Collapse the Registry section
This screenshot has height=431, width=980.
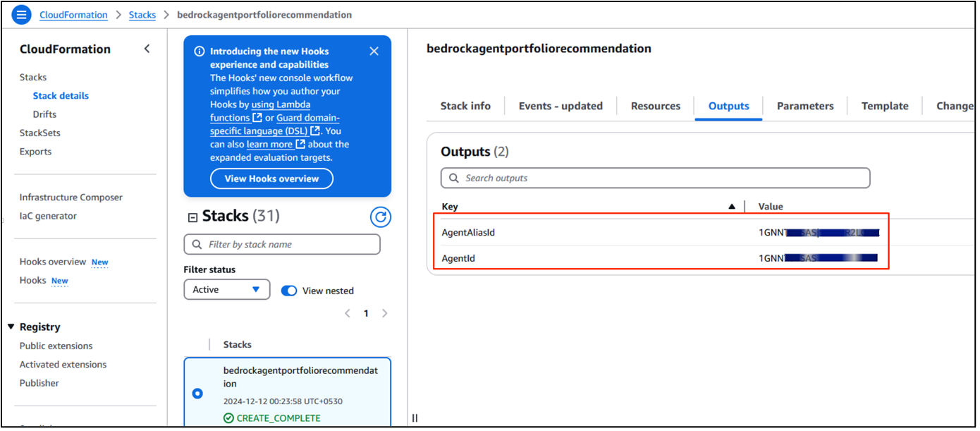click(11, 327)
